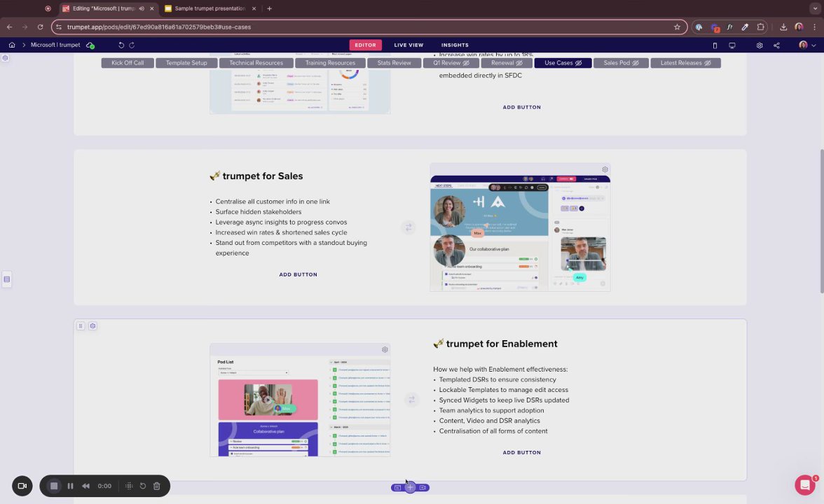Go to the Template Setup page tab
Screen dimensions: 824x504
pyautogui.click(x=186, y=63)
